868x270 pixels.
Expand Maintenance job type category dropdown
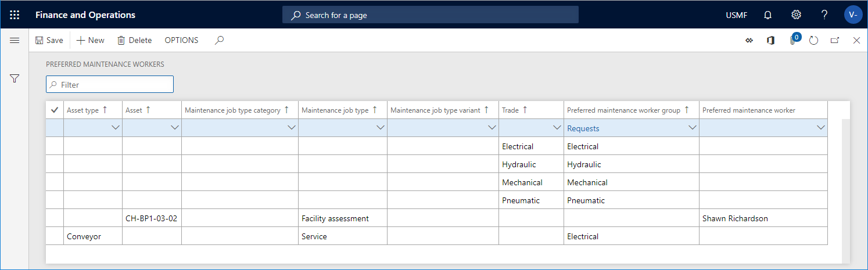coord(292,128)
